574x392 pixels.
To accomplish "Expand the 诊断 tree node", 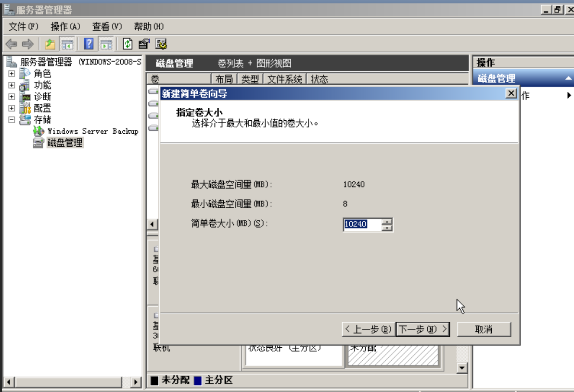I will [x=12, y=97].
